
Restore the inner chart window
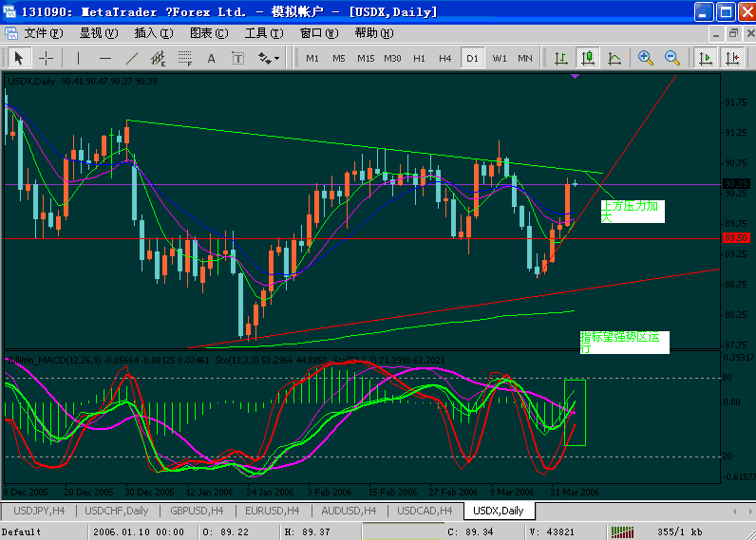(733, 33)
